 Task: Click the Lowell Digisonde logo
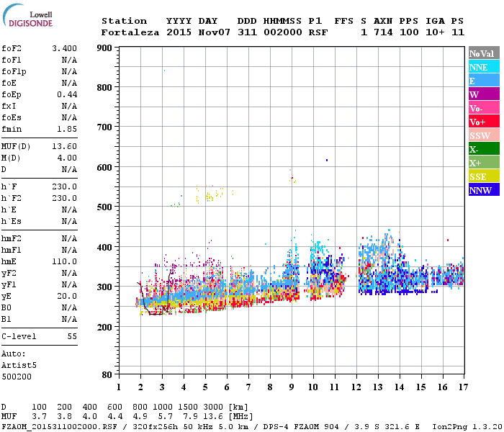tap(27, 15)
